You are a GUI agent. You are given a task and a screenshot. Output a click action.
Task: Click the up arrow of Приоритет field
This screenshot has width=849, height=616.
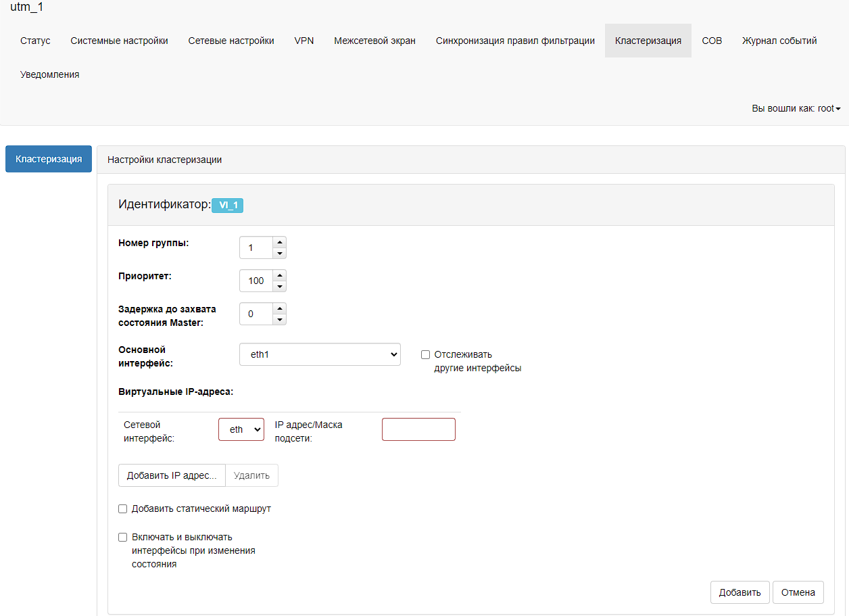[279, 275]
